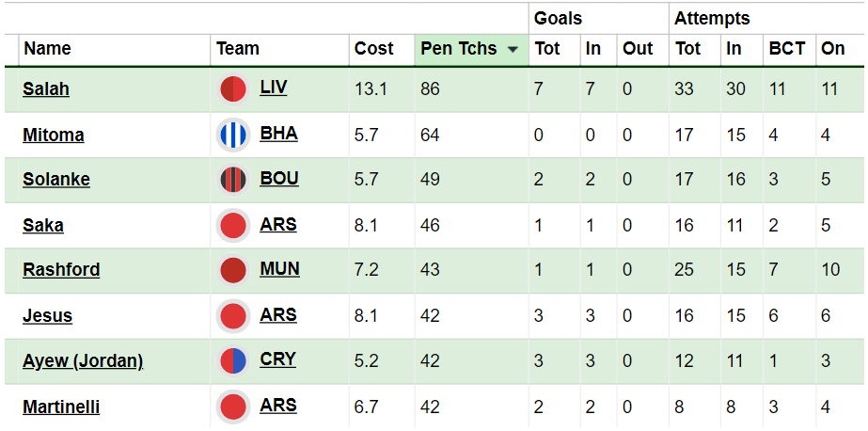Click Brighton striped badge icon beside BHA
868x431 pixels.
233,136
